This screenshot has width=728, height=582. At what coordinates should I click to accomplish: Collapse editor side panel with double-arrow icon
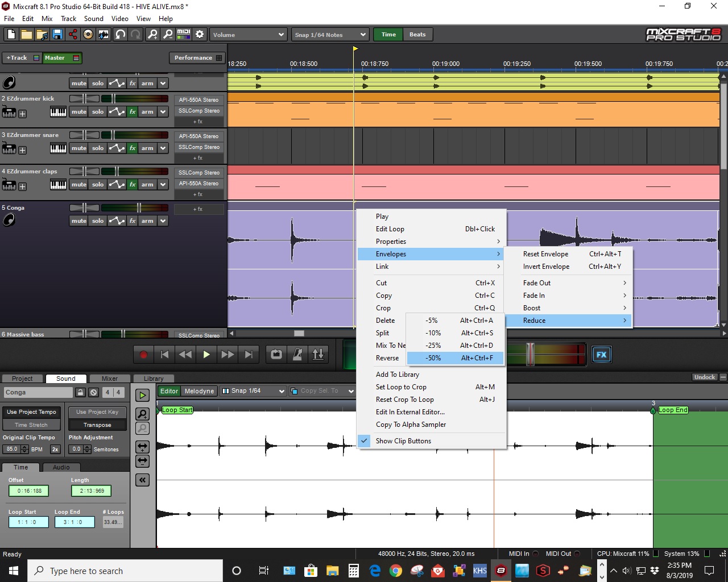(x=142, y=480)
